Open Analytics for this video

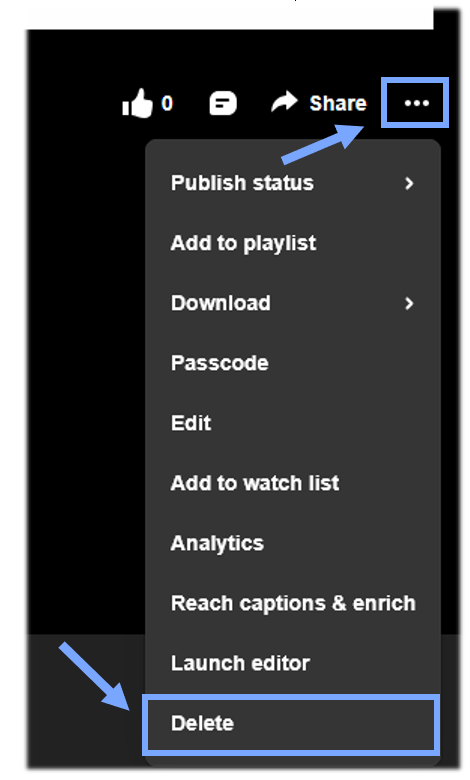292,543
